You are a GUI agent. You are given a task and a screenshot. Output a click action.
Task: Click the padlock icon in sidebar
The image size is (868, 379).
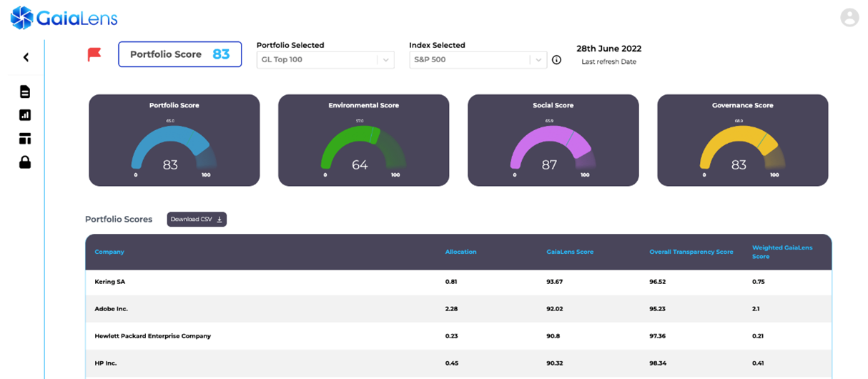pos(25,162)
